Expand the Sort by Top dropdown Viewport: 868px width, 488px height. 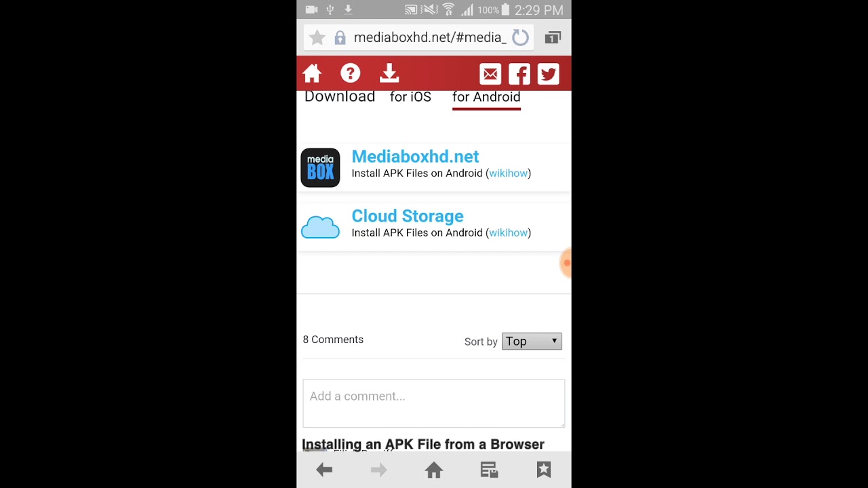pyautogui.click(x=532, y=342)
